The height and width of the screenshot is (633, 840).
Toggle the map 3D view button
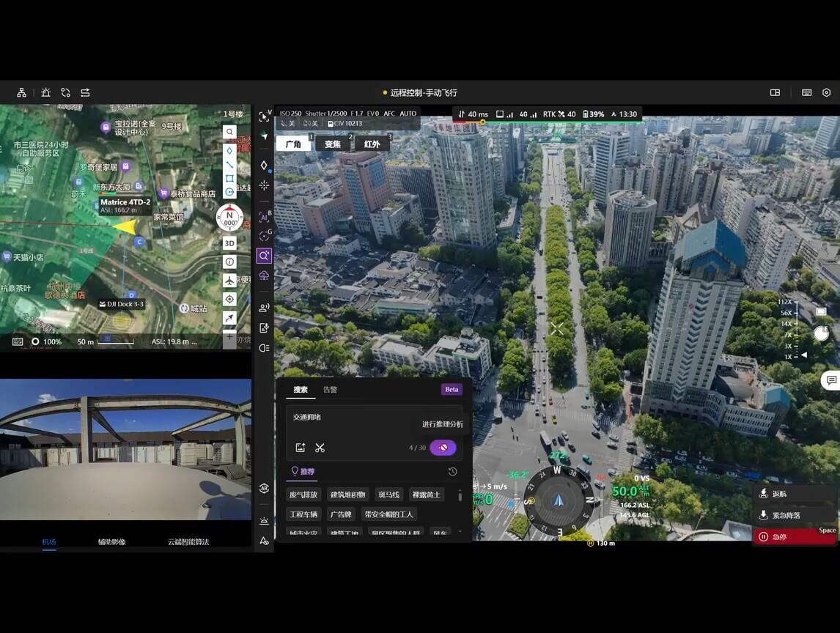click(229, 243)
